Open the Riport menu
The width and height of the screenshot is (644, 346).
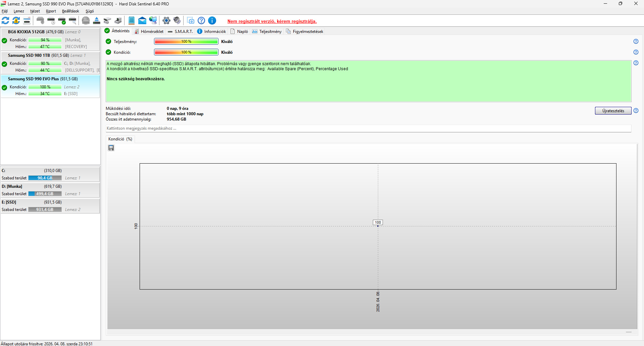[x=51, y=11]
